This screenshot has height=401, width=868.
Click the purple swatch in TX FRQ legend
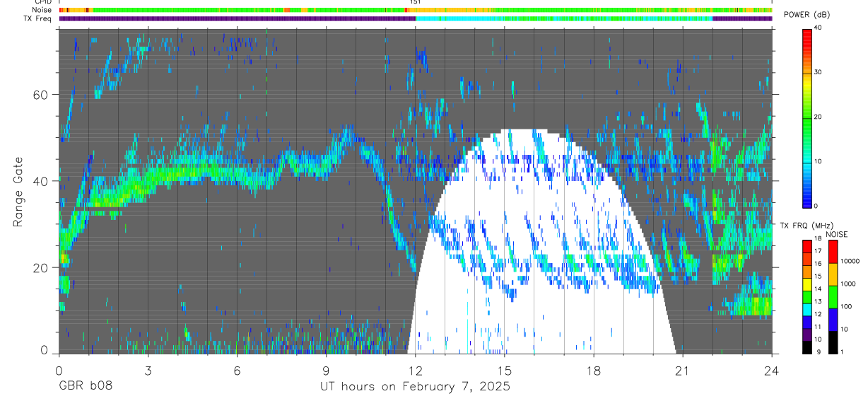coord(807,335)
